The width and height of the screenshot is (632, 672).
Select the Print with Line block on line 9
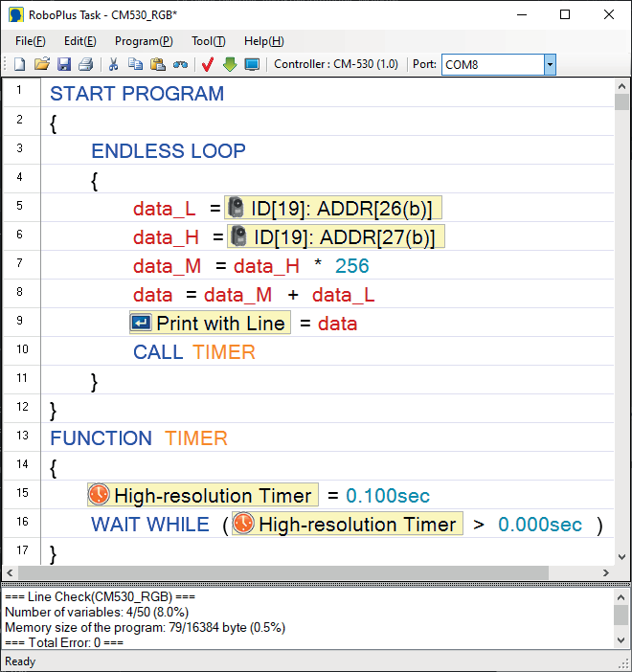point(210,324)
